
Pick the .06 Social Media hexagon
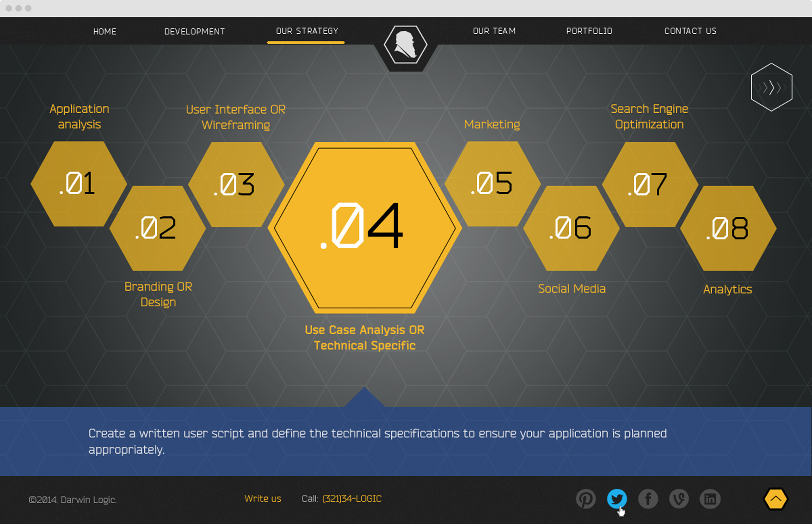click(571, 228)
